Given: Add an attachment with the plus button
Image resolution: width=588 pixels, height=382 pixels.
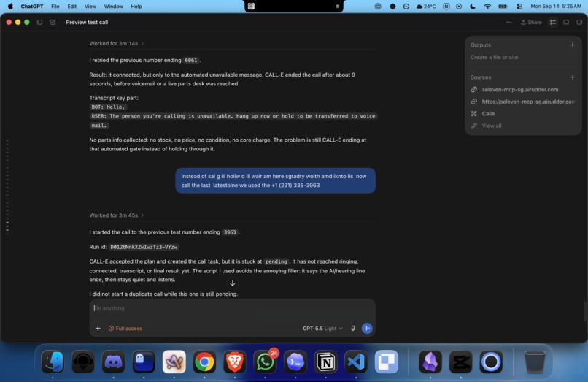Looking at the screenshot, I should (98, 328).
